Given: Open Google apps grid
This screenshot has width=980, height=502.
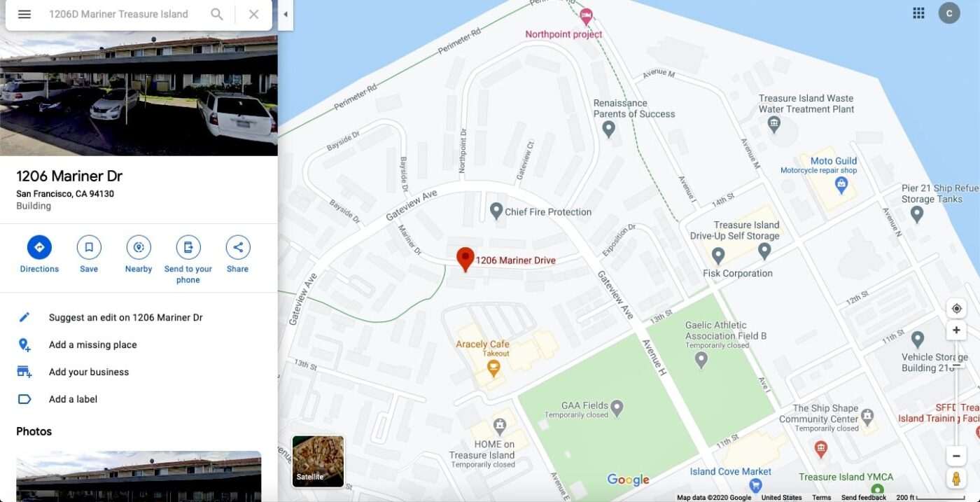Looking at the screenshot, I should (919, 13).
